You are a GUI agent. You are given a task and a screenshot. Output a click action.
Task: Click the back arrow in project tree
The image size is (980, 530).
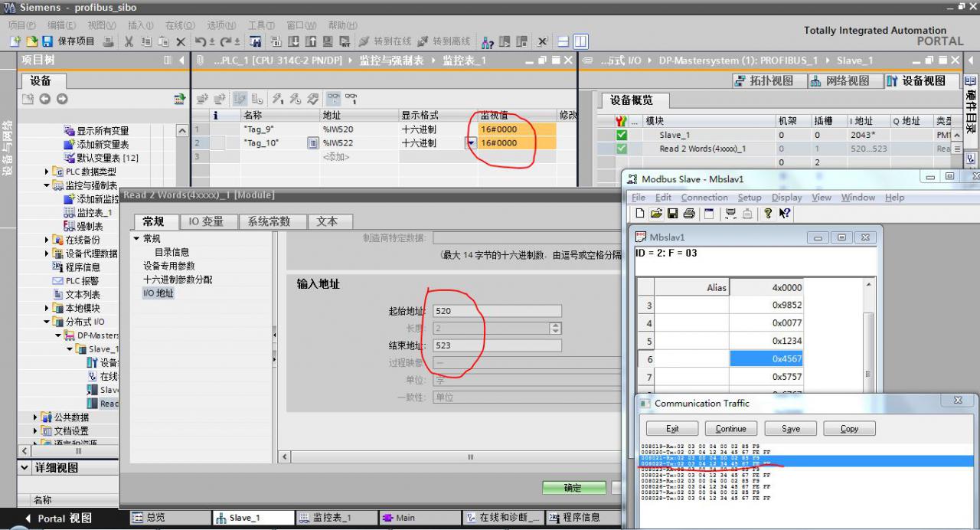pyautogui.click(x=44, y=99)
